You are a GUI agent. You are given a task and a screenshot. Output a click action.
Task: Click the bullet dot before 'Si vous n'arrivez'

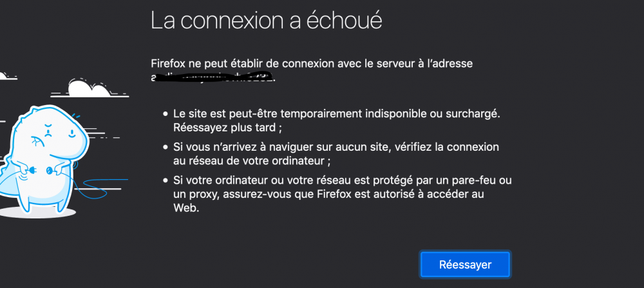click(x=166, y=148)
